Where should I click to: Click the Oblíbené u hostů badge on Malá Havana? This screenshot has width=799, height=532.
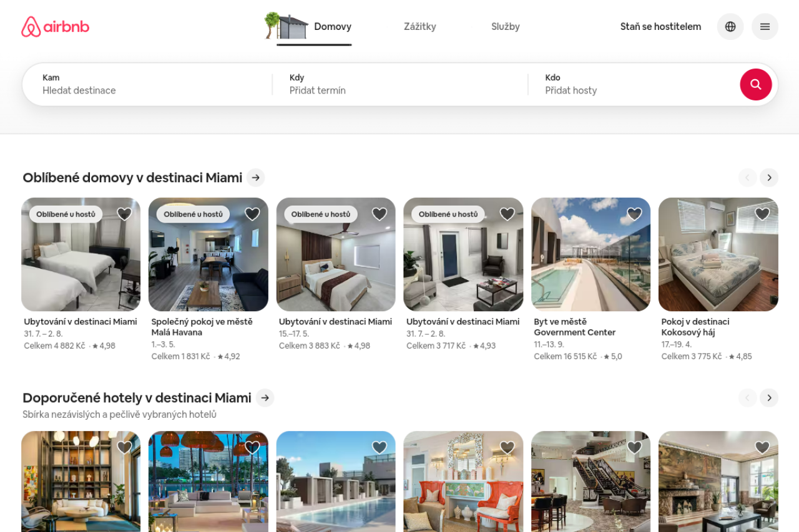[x=194, y=214]
